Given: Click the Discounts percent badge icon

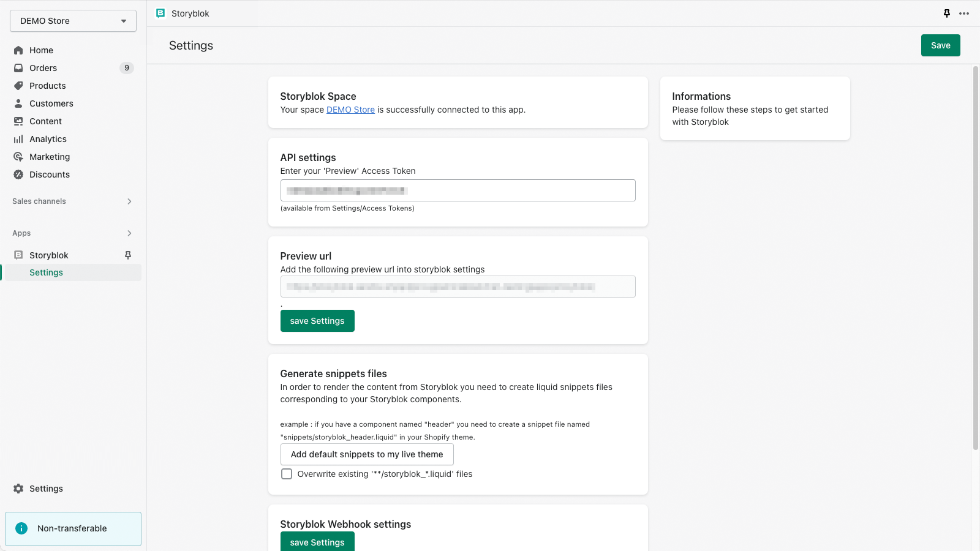Looking at the screenshot, I should tap(18, 174).
